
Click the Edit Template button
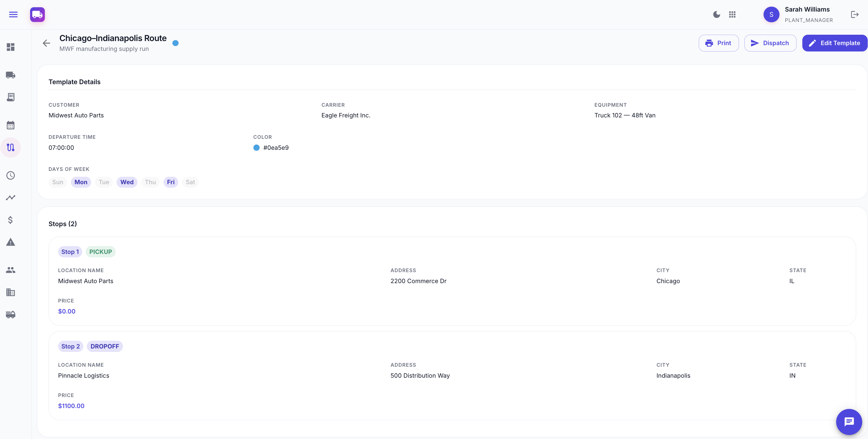[834, 43]
